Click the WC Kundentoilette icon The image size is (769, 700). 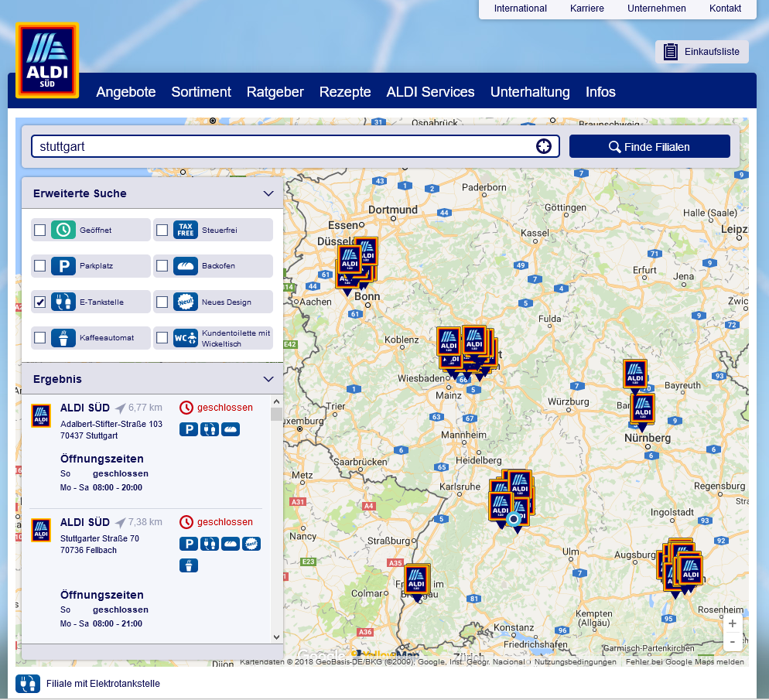(x=186, y=338)
